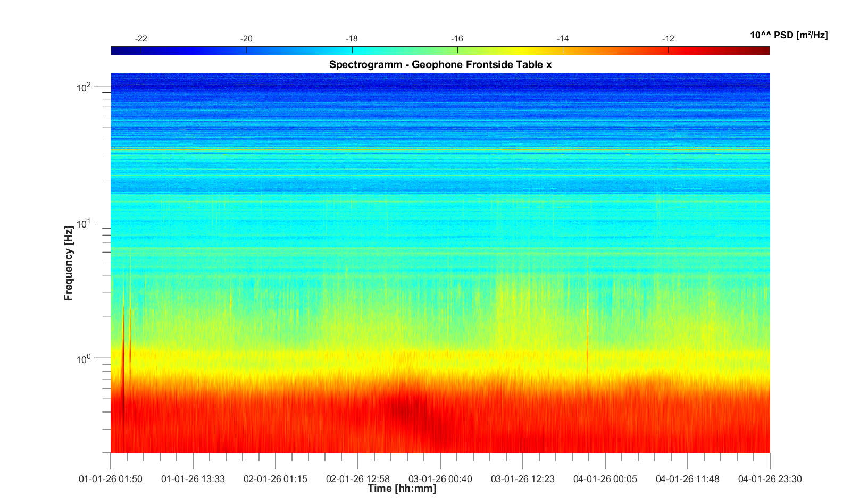
Task: Click the 10^1 frequency tick label
Action: [84, 223]
